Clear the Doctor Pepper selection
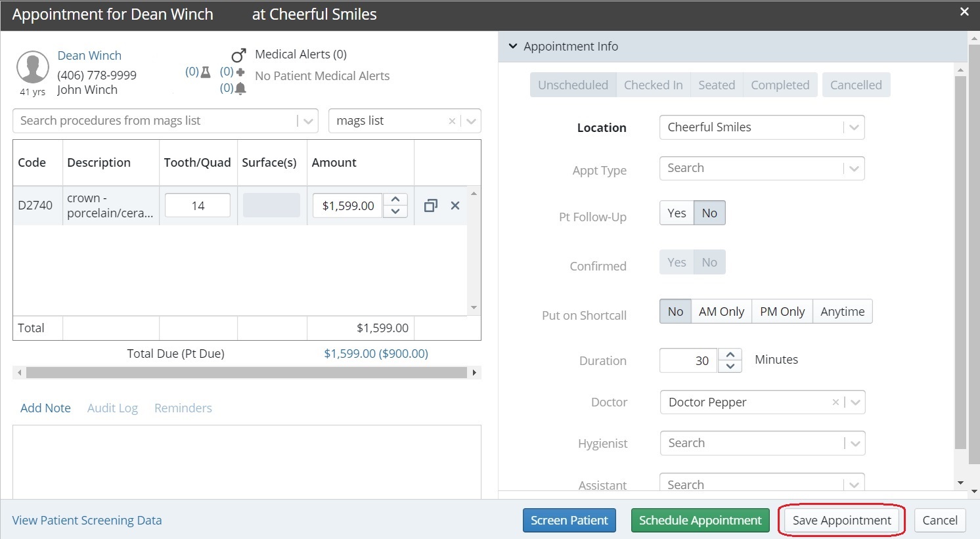Screen dimensions: 980x539 [835, 402]
